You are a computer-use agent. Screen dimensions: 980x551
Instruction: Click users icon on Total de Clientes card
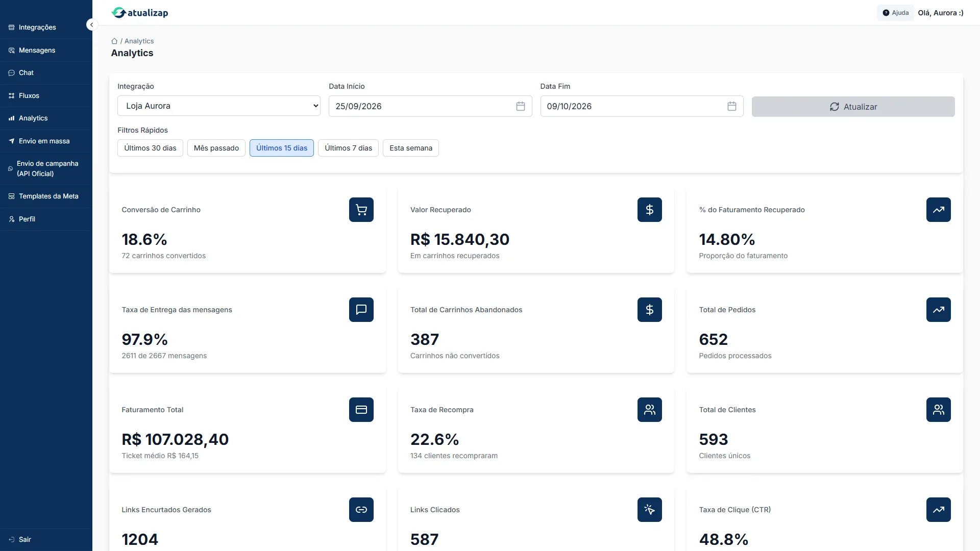pyautogui.click(x=939, y=410)
